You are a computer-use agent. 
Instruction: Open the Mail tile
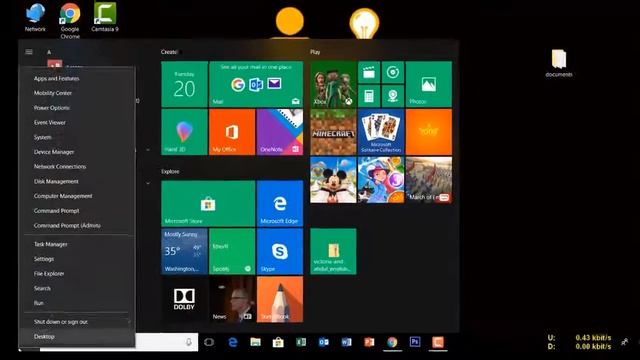pyautogui.click(x=256, y=84)
